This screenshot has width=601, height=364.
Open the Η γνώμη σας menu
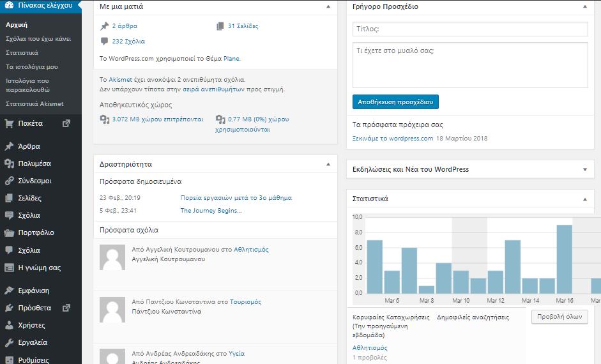(x=41, y=268)
